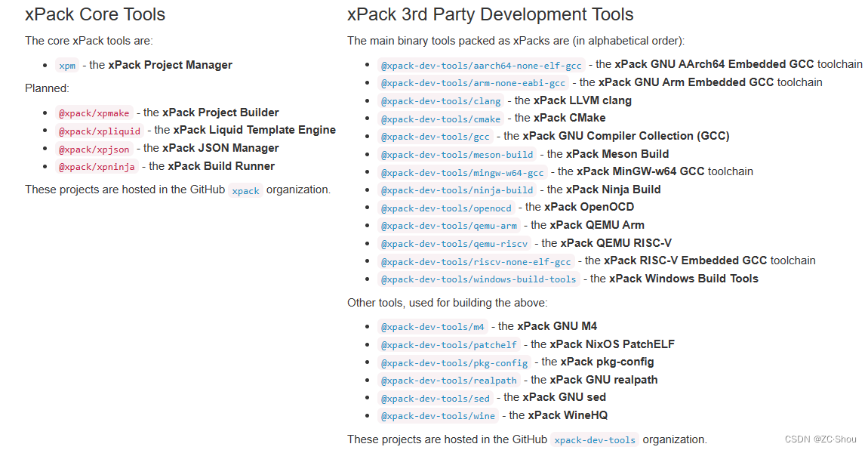This screenshot has height=450, width=868.
Task: Click the 'xPack Windows Build Tools' text
Action: click(684, 279)
